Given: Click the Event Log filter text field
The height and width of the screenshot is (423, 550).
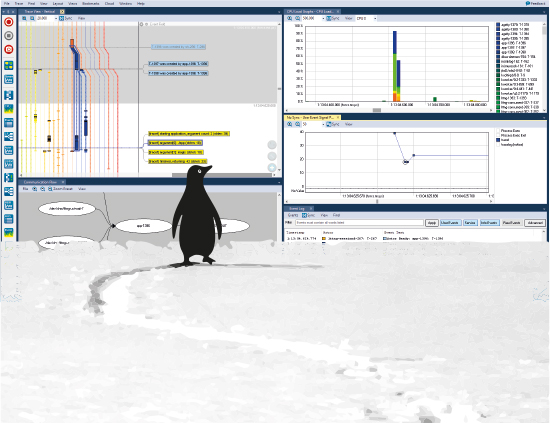Looking at the screenshot, I should 359,223.
